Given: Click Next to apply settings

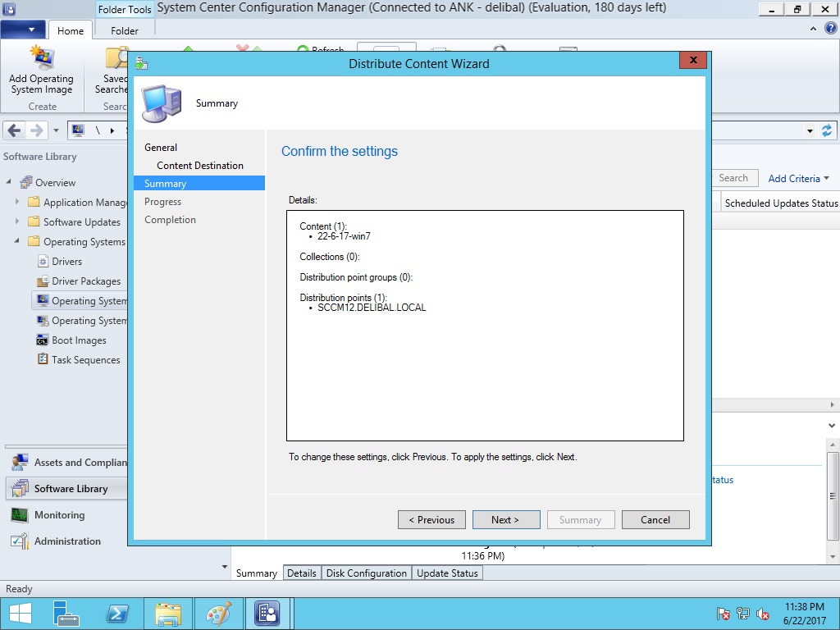Looking at the screenshot, I should pos(505,520).
